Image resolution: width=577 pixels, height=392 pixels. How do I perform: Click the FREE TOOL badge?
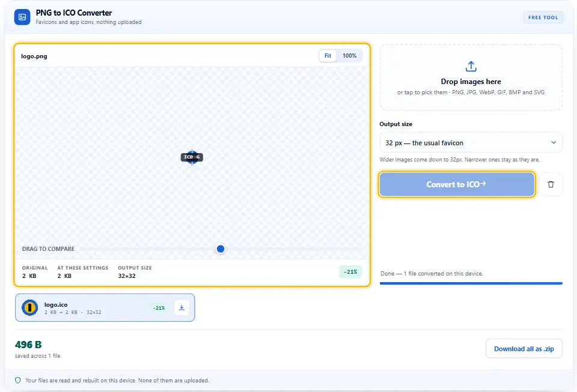(543, 17)
